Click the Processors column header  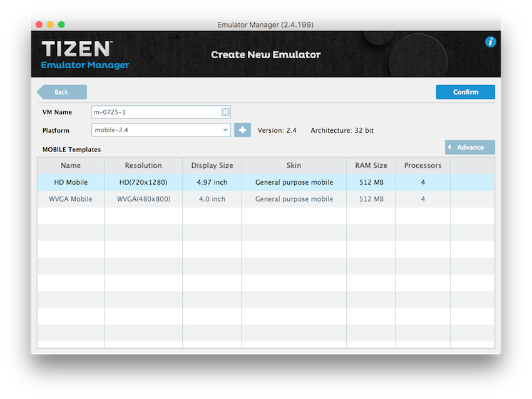tap(422, 165)
